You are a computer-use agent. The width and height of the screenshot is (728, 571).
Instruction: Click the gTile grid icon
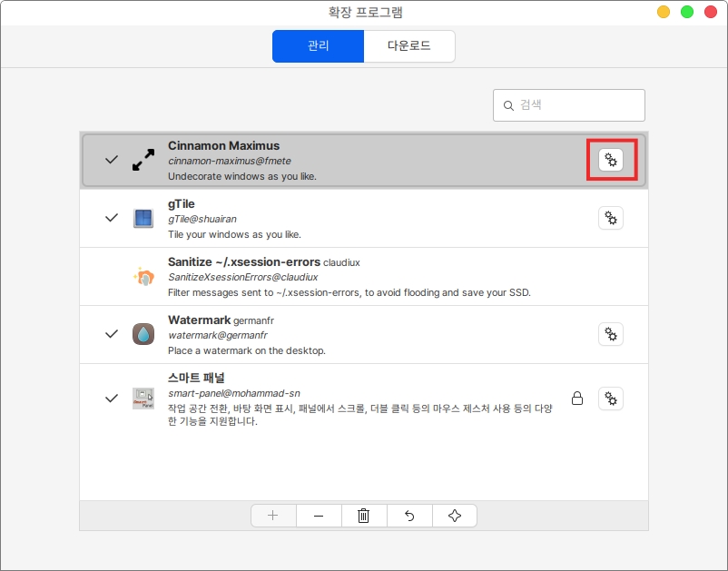[x=143, y=218]
